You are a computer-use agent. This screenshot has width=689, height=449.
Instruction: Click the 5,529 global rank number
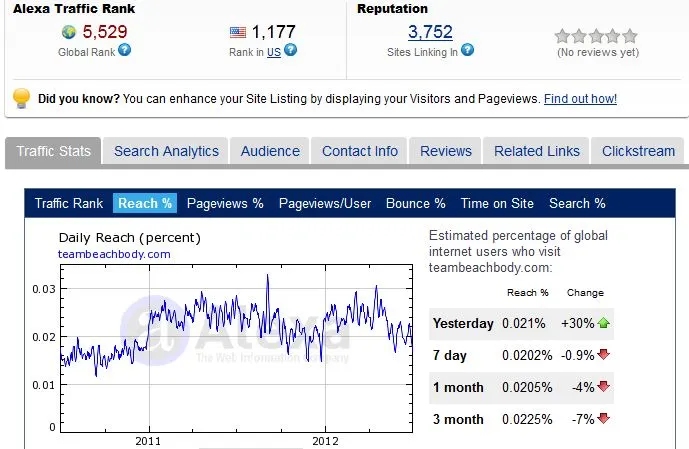(x=105, y=32)
